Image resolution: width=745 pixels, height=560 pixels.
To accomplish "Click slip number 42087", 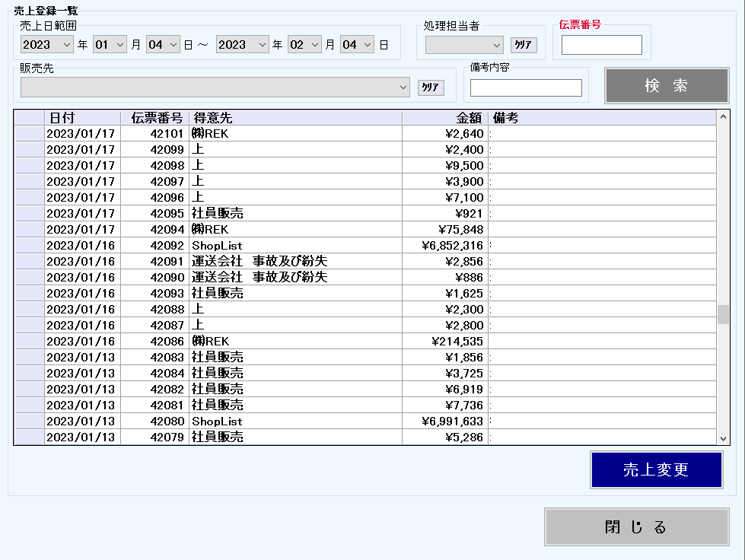I will (167, 326).
